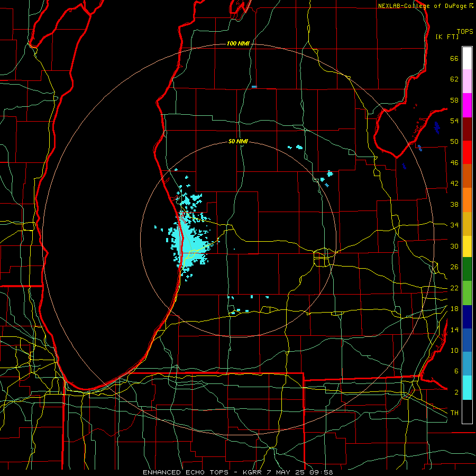Click the gold legend swatch

(x=467, y=224)
